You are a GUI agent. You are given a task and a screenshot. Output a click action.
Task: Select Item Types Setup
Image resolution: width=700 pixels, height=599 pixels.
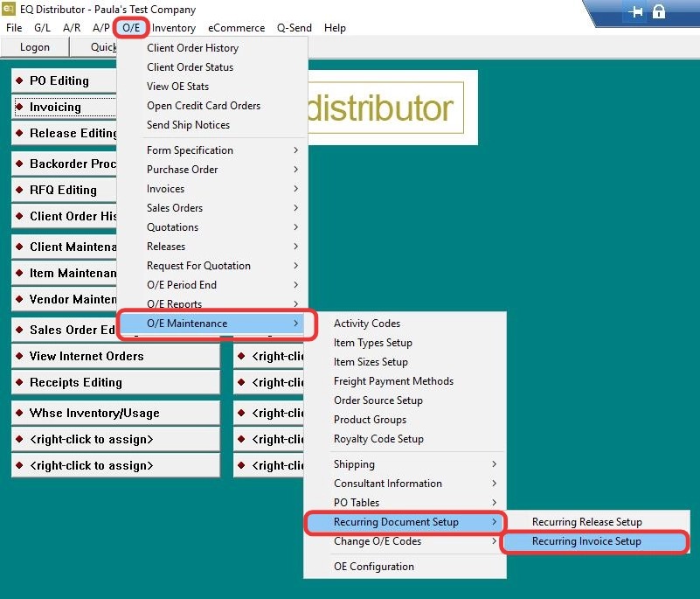[x=405, y=342]
